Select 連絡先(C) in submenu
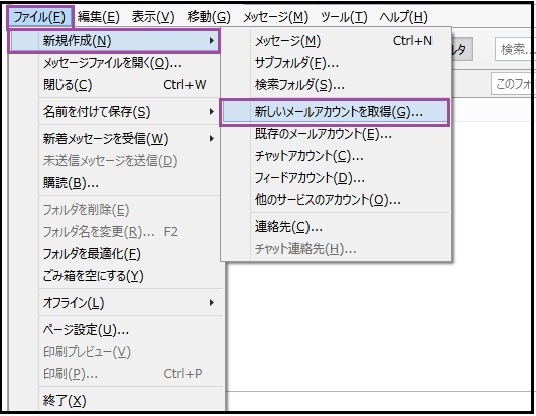Image resolution: width=536 pixels, height=416 pixels. (335, 227)
